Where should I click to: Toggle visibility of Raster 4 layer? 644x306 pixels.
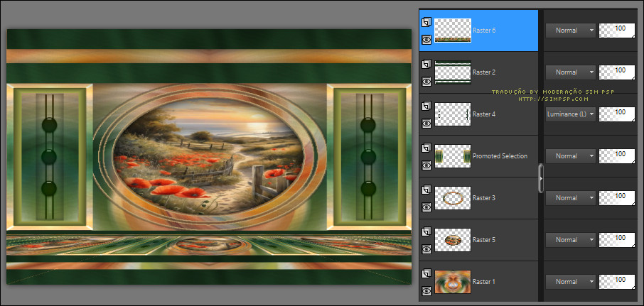[x=426, y=124]
